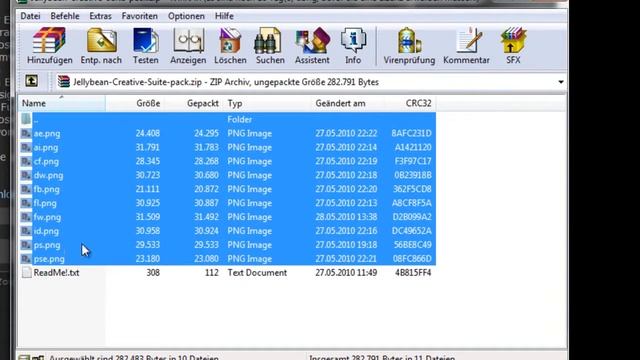
Task: Sort files by the Name column header
Action: click(x=62, y=103)
